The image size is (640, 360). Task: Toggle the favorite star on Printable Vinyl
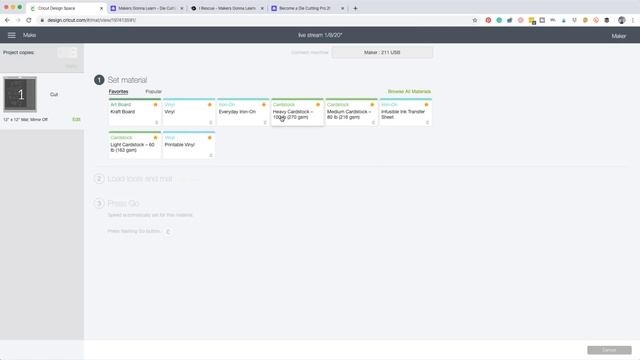209,138
